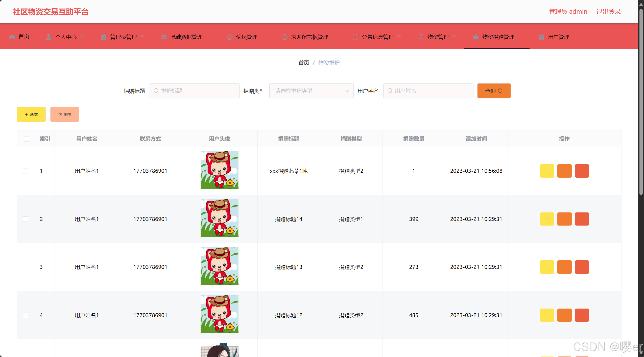Screen dimensions: 644x357
Task: Expand the 公告信息管理 menu arrow
Action: tap(399, 37)
